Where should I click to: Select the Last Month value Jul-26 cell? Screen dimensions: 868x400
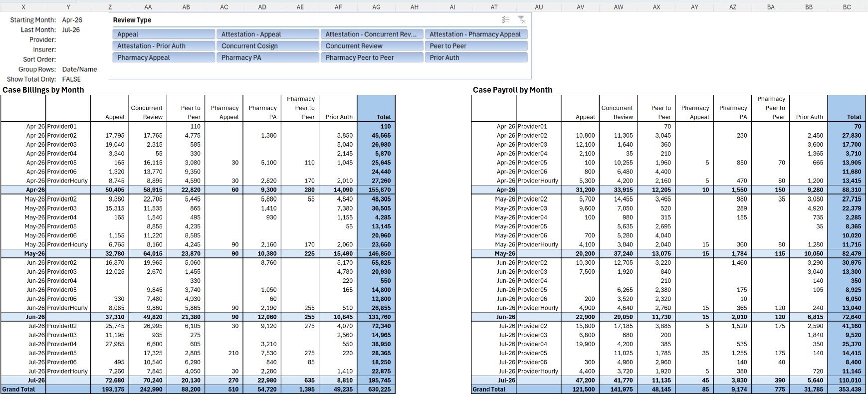pyautogui.click(x=71, y=30)
